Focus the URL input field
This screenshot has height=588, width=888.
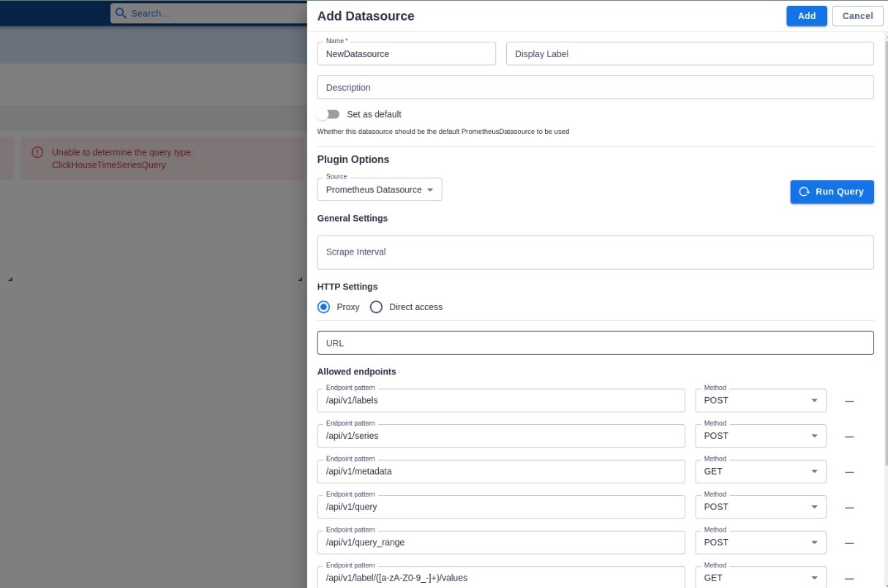pyautogui.click(x=595, y=343)
